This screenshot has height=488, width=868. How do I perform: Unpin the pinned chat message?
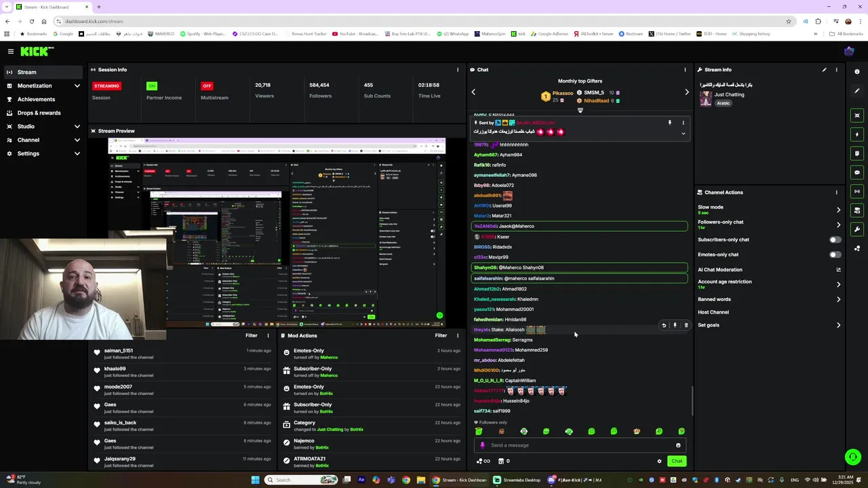(669, 123)
